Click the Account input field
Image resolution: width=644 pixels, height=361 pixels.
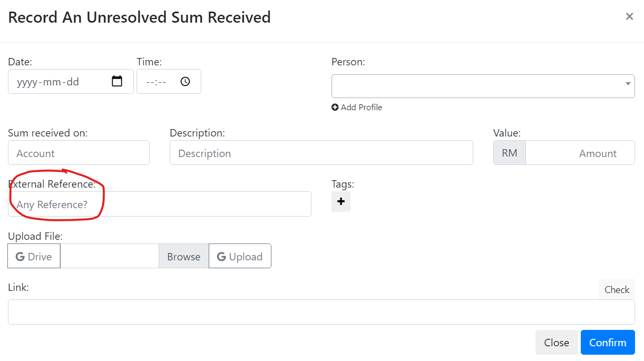click(79, 153)
